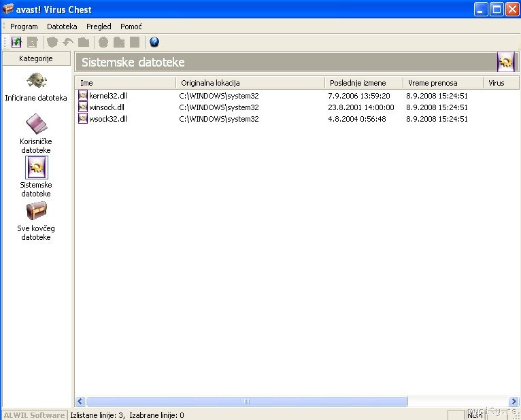
Task: Click the grayed square toolbar icon
Action: [135, 42]
